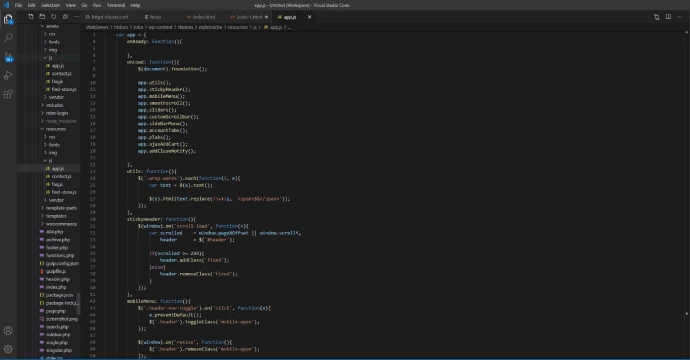
Task: Open the Run and Debug view
Action: [x=8, y=75]
